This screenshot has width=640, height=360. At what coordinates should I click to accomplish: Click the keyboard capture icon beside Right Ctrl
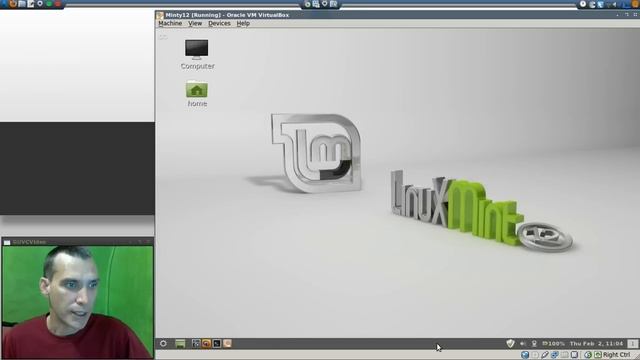coord(598,355)
